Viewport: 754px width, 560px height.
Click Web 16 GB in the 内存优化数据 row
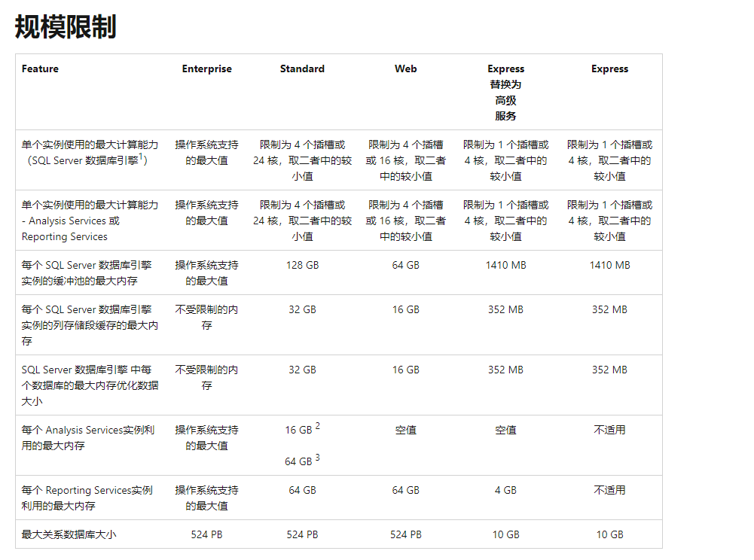pyautogui.click(x=406, y=370)
